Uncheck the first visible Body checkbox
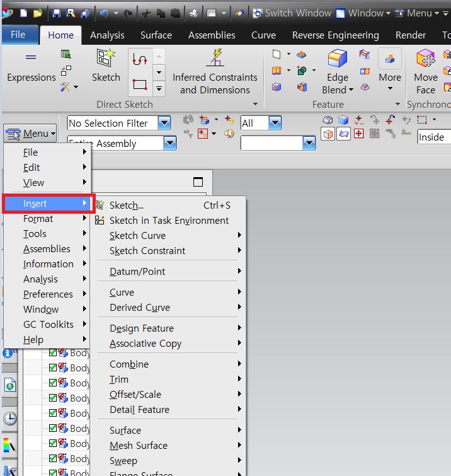 [53, 352]
